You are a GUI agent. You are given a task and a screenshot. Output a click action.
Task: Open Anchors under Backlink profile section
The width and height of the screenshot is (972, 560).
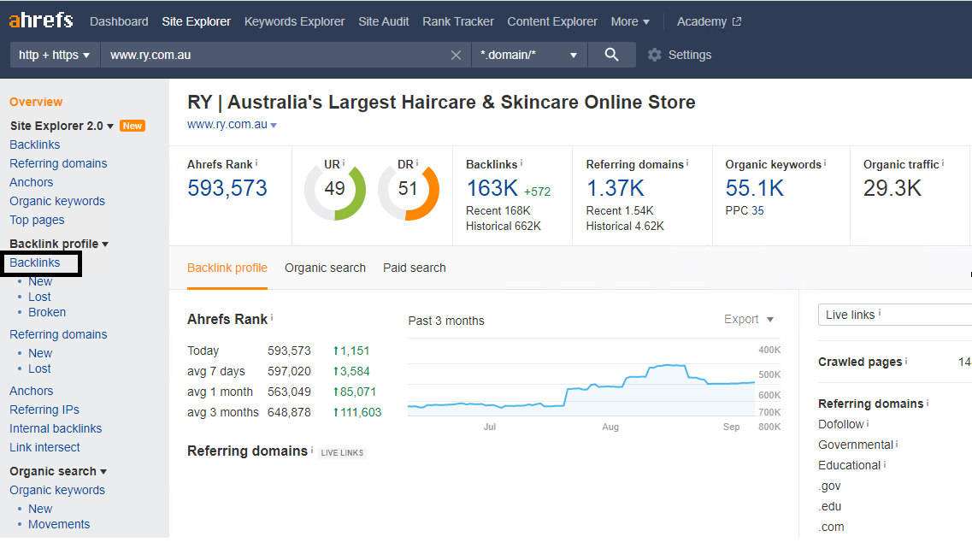31,392
